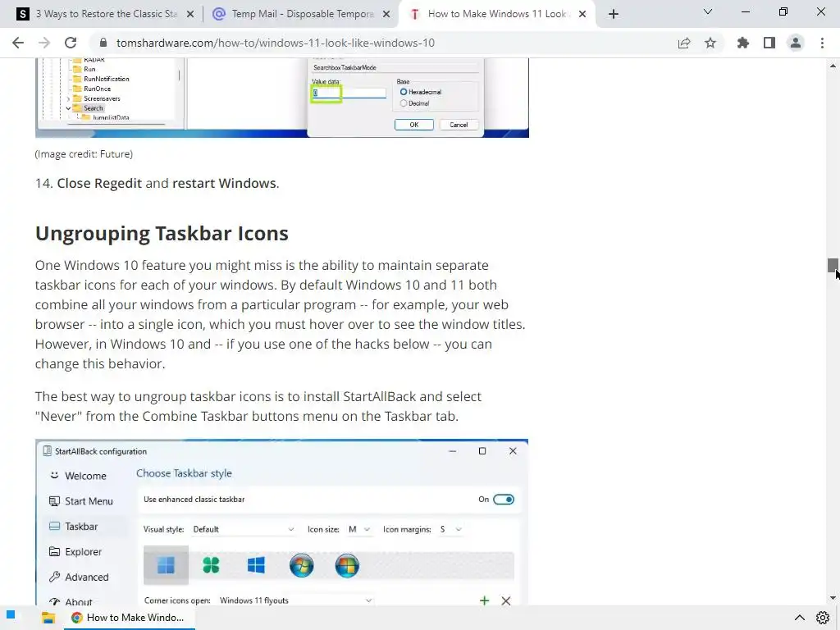
Task: Click the scrollbar up arrow
Action: pyautogui.click(x=833, y=66)
